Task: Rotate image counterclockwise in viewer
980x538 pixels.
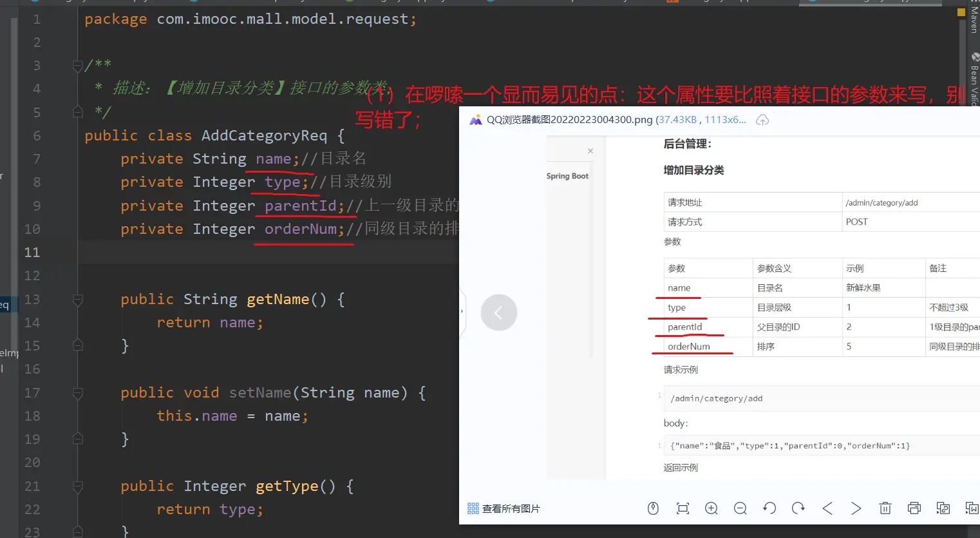Action: coord(769,508)
